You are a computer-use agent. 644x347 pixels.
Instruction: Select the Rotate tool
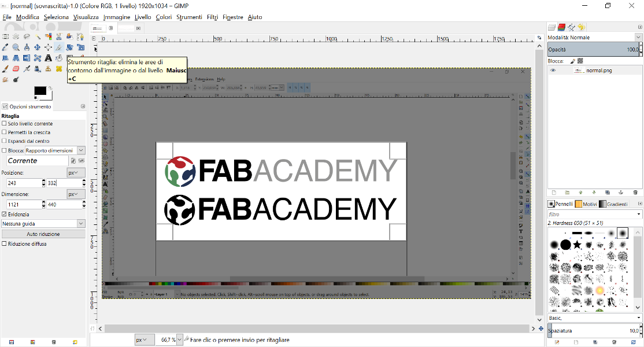70,47
